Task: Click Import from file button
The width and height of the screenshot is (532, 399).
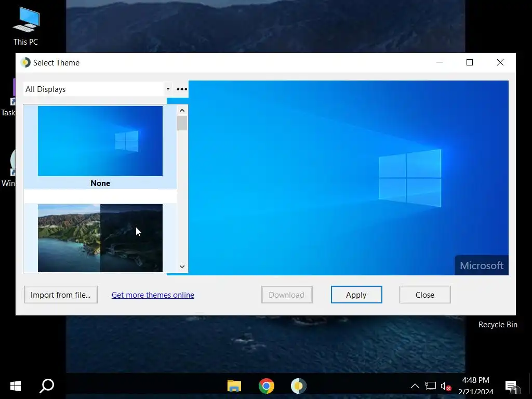Action: coord(61,295)
